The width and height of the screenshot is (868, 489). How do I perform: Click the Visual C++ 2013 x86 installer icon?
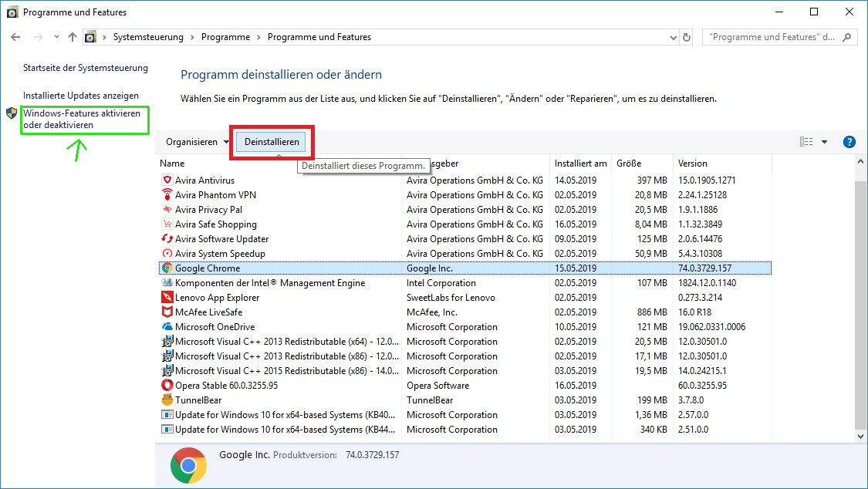pyautogui.click(x=167, y=356)
